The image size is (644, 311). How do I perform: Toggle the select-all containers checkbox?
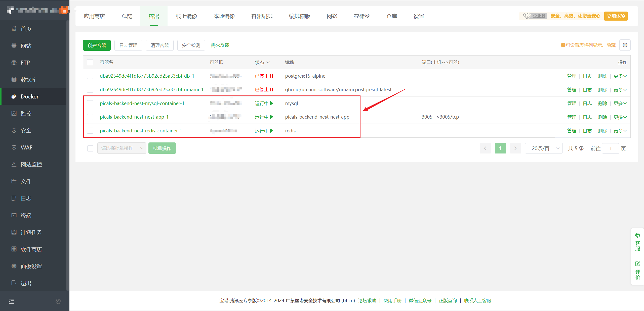coord(90,62)
